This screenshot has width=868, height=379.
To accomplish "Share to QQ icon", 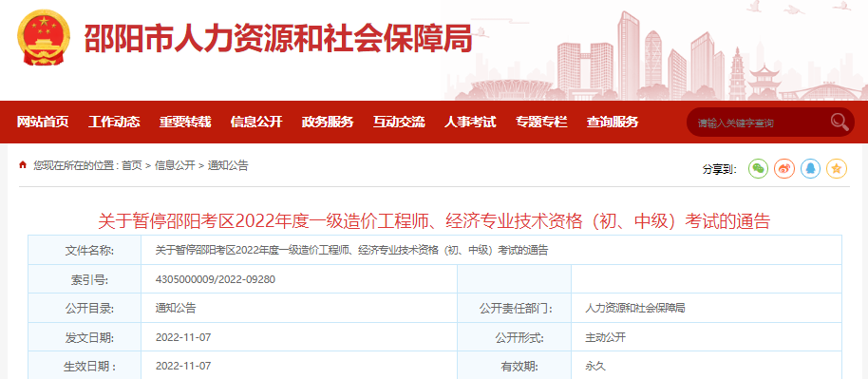I will (810, 168).
